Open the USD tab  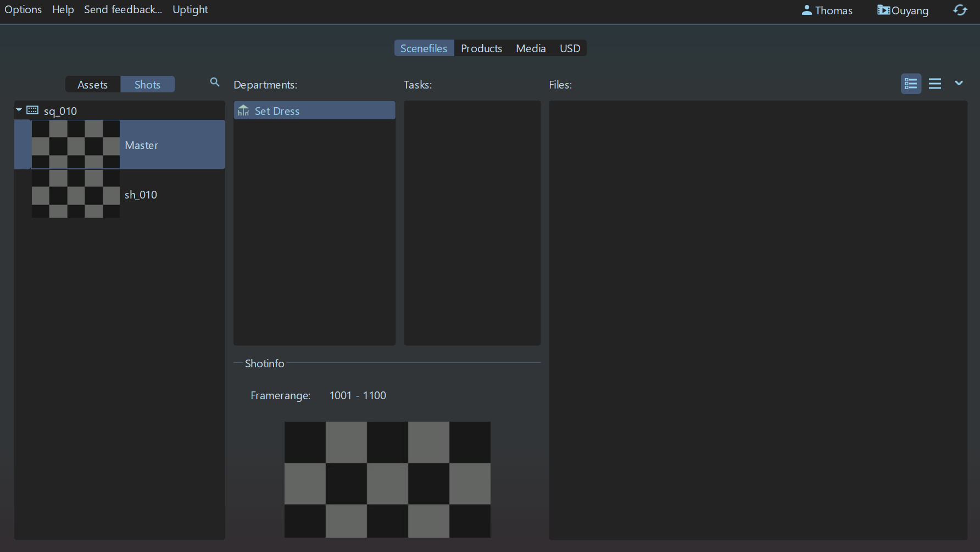pyautogui.click(x=570, y=48)
